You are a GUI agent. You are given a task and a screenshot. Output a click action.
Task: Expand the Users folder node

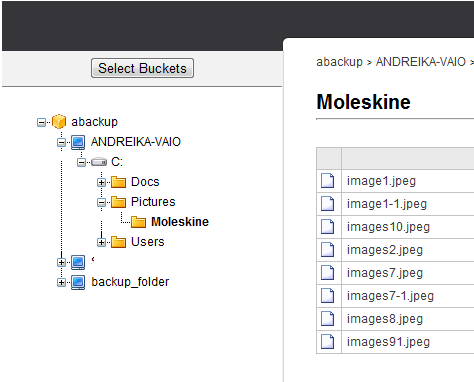click(101, 242)
